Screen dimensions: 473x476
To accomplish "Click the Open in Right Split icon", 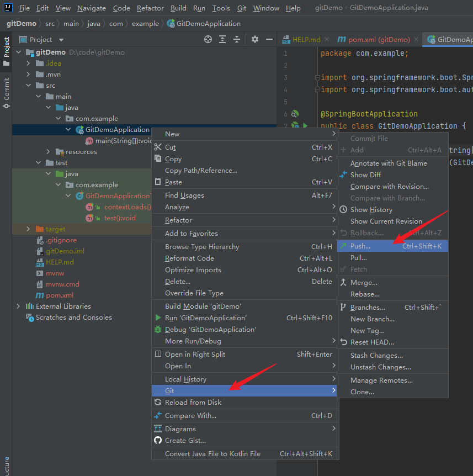I will [158, 354].
